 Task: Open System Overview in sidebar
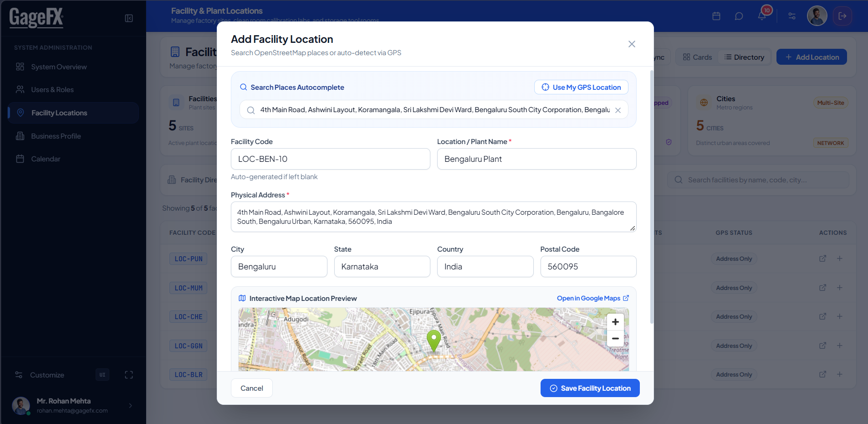[73, 67]
